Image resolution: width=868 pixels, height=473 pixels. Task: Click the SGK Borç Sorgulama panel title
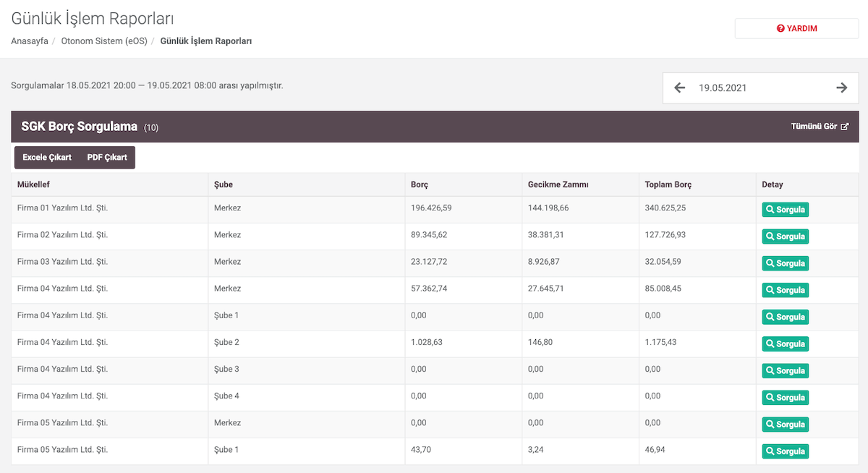click(x=80, y=127)
